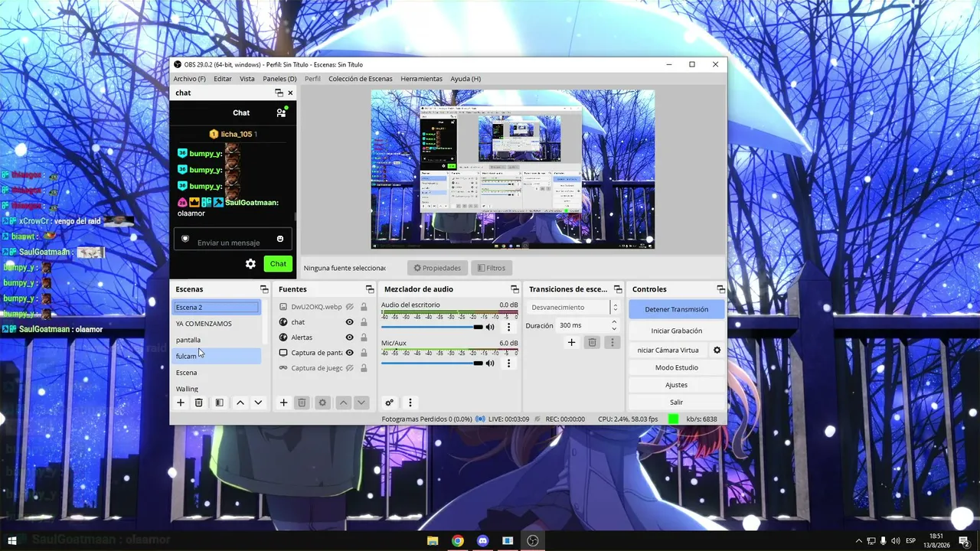The image size is (980, 551).
Task: Show the DwU2OKQ.webp source with its eye toggle
Action: pyautogui.click(x=349, y=307)
